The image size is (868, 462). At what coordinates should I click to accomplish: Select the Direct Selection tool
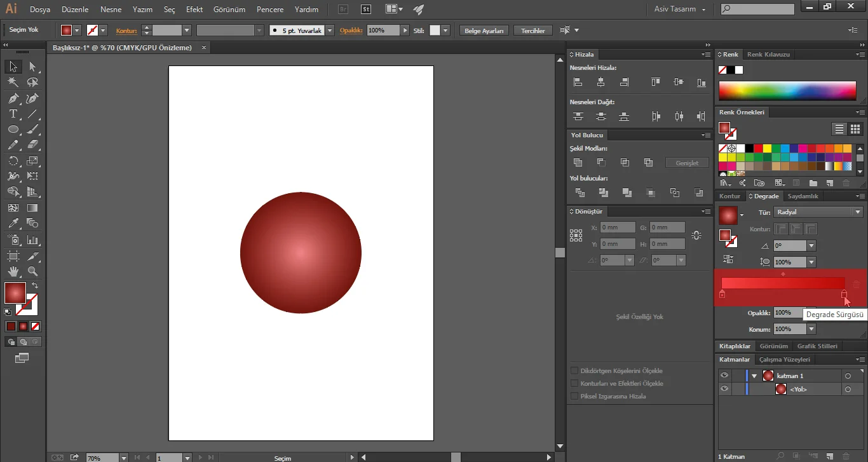click(x=33, y=67)
